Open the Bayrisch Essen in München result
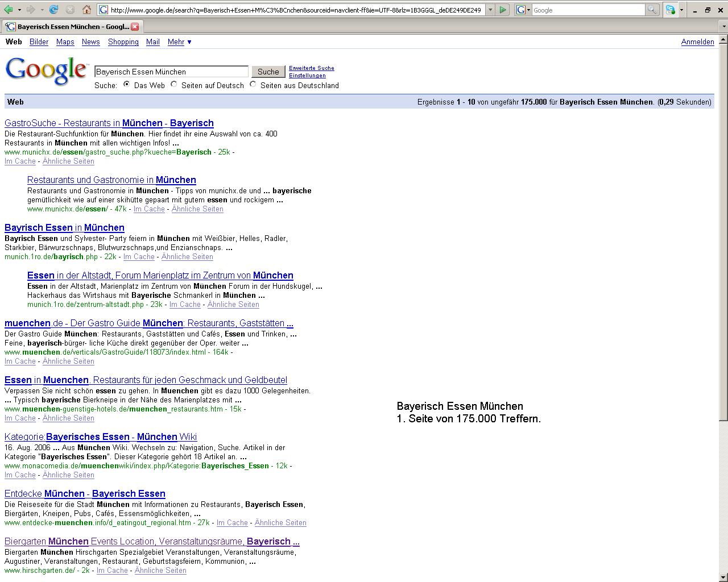This screenshot has width=728, height=582. point(64,228)
